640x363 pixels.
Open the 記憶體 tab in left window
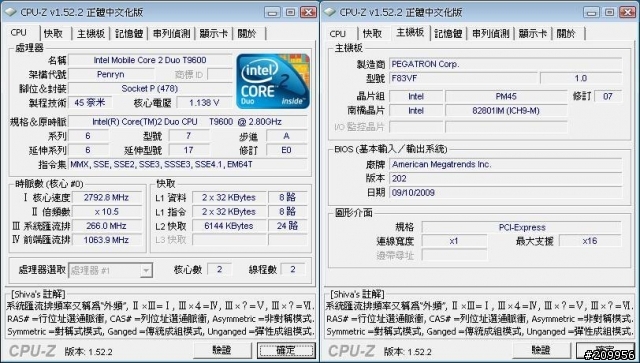pos(129,33)
